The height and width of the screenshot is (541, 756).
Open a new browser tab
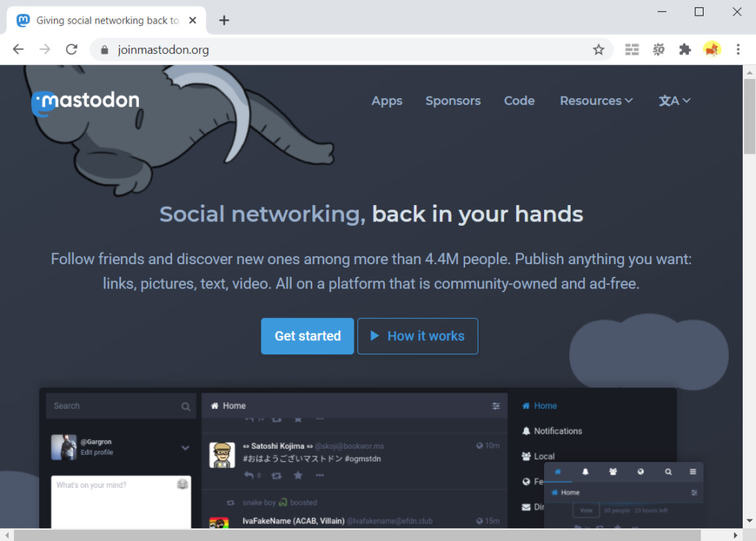224,20
